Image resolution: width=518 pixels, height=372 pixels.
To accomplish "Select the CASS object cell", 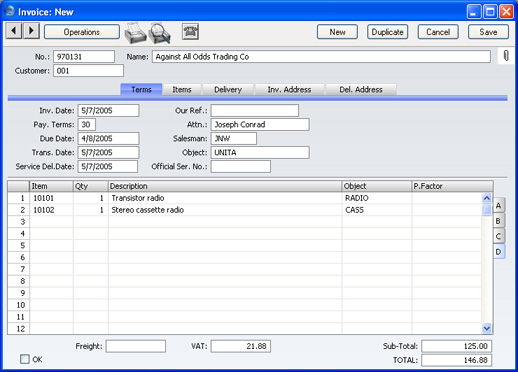I will [x=377, y=210].
